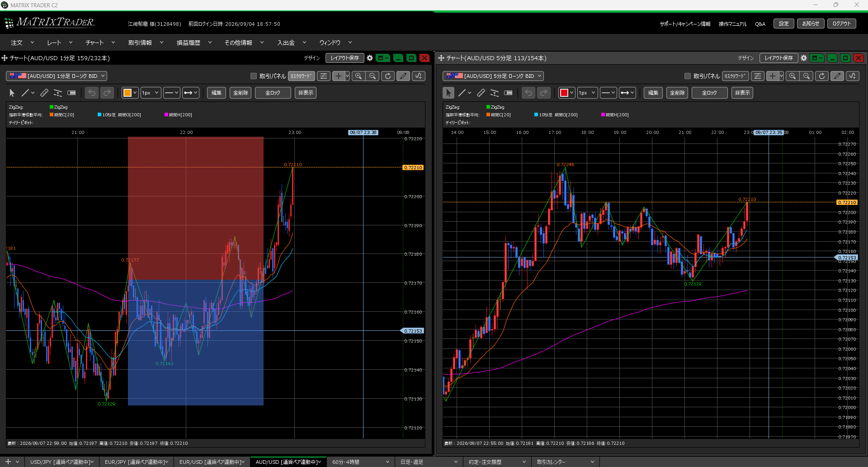The height and width of the screenshot is (467, 868).
Task: Zoom in on the 5-minute chart
Action: point(793,76)
